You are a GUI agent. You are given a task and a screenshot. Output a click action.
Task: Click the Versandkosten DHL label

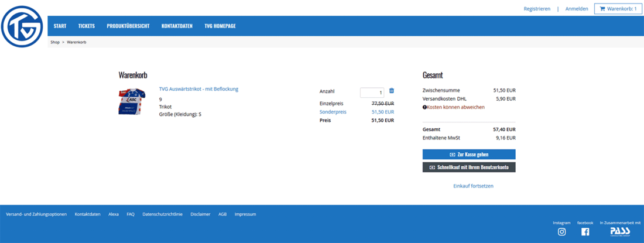click(444, 98)
